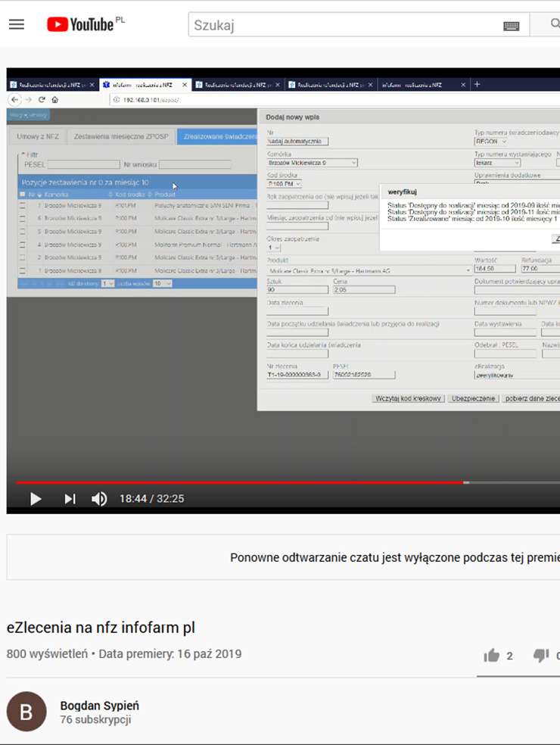Dislike the video with thumbs down
The height and width of the screenshot is (745, 560).
540,656
